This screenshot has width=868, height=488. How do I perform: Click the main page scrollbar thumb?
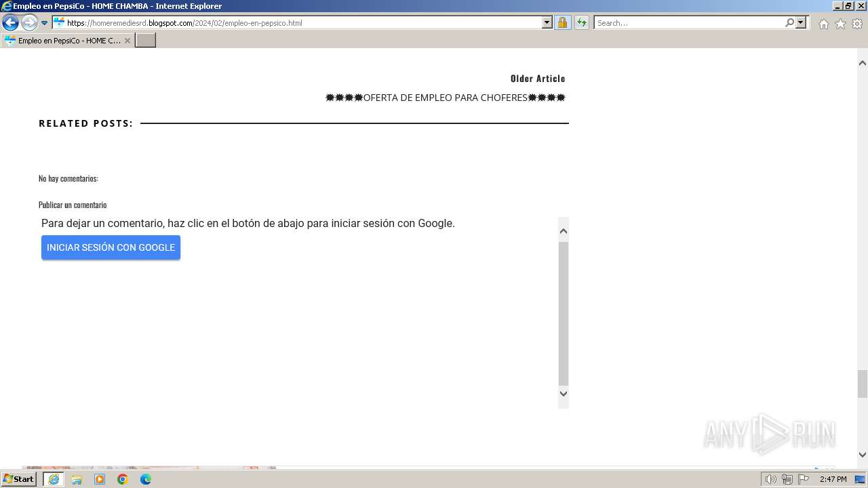862,384
